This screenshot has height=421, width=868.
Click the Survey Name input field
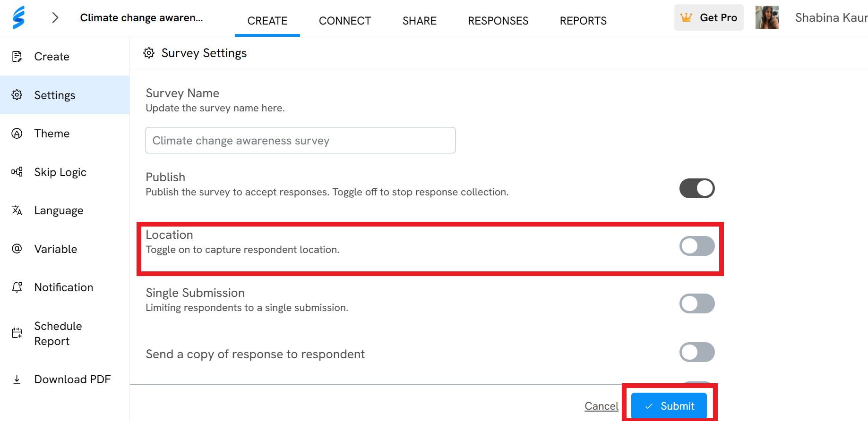tap(301, 140)
